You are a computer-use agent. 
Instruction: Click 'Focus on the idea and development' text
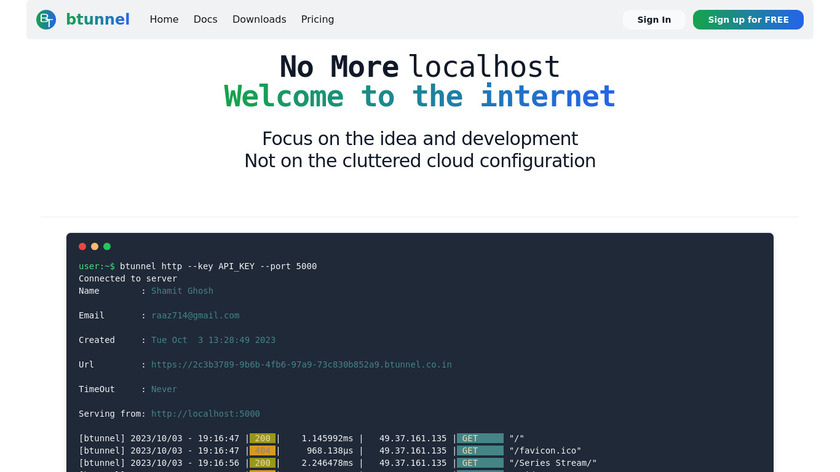420,139
